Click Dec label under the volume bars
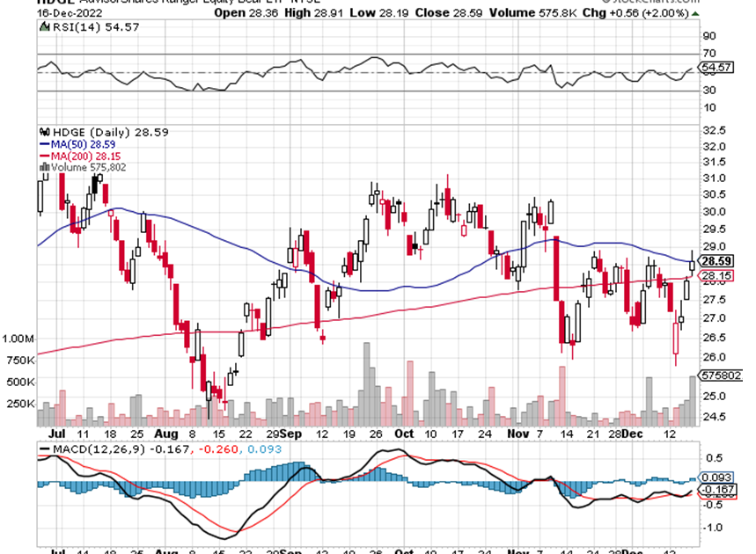 click(x=632, y=434)
